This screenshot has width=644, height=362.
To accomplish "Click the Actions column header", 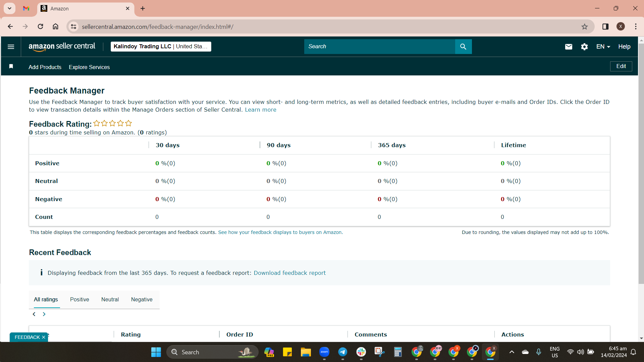I will pos(513,335).
